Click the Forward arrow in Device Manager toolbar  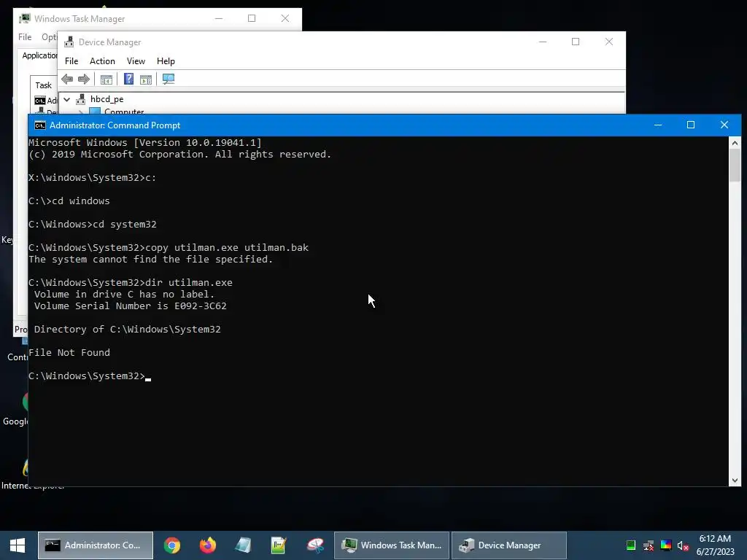pos(84,79)
